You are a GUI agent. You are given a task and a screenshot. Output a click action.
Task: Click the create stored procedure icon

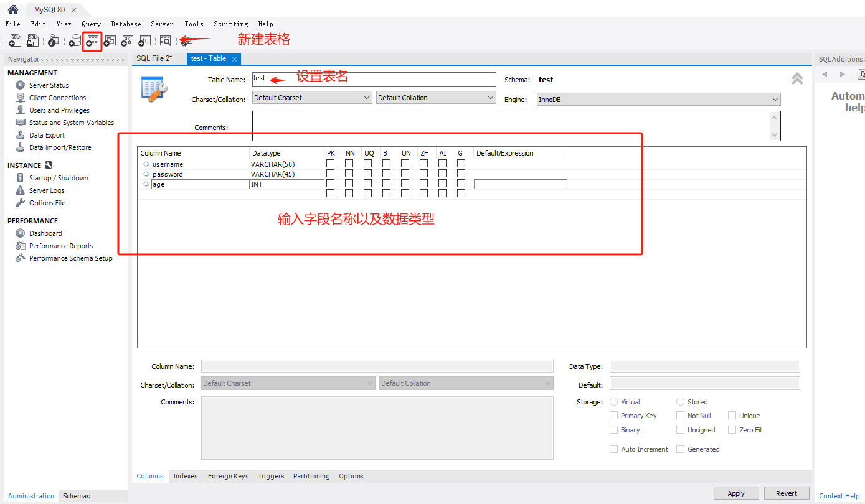tap(127, 40)
